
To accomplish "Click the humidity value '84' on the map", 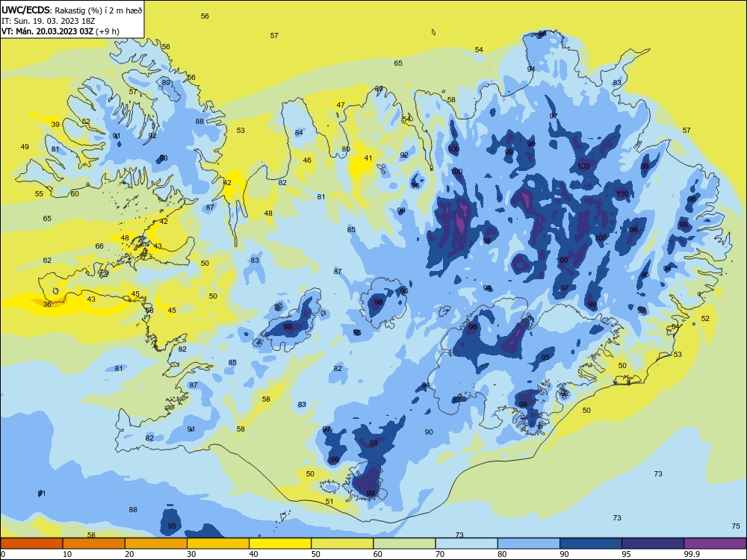I will click(x=299, y=132).
